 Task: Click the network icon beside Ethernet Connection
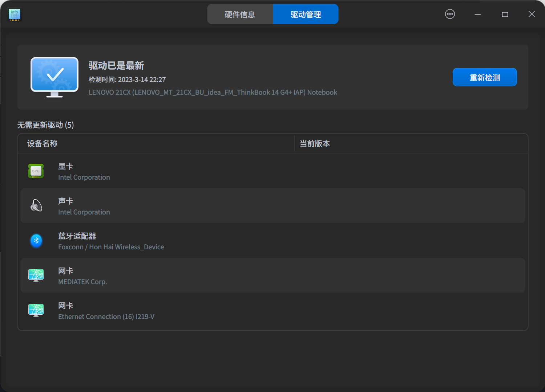coord(36,310)
